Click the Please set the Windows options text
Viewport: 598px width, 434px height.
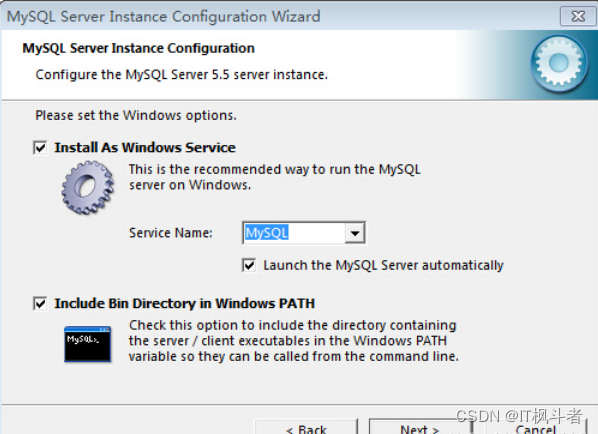click(x=136, y=115)
